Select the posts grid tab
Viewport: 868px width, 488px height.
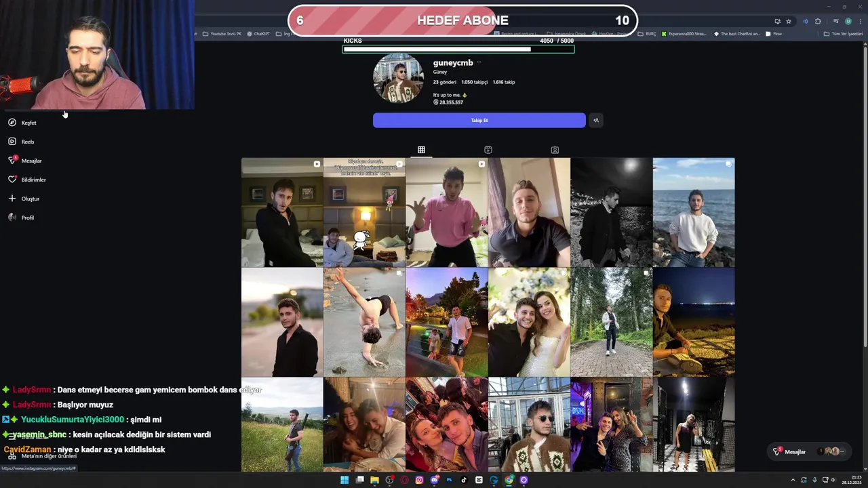[421, 150]
